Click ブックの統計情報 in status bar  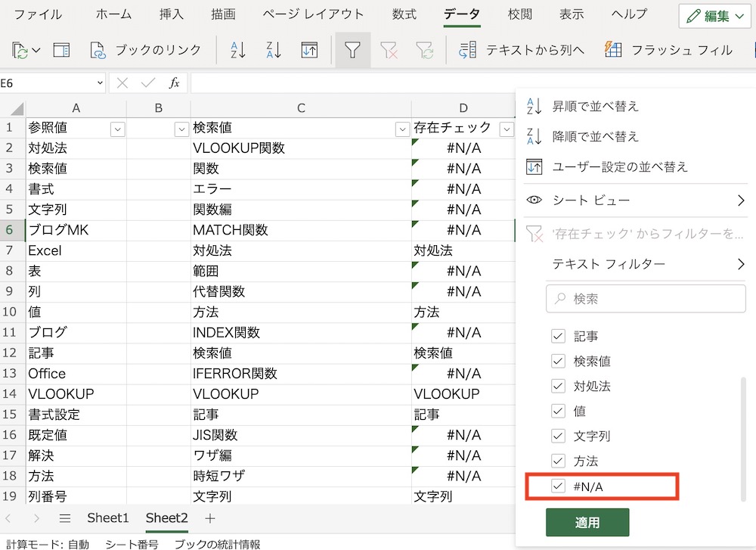coord(217,544)
